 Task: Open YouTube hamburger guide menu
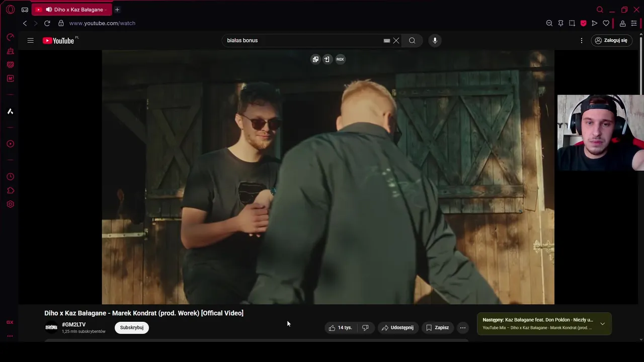pyautogui.click(x=31, y=40)
